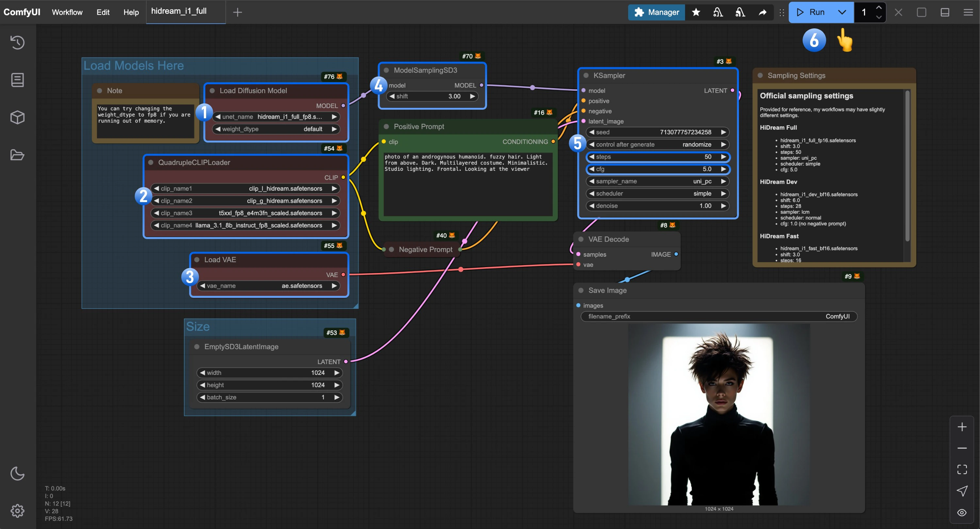Open the Workflow menu
980x529 pixels.
click(x=67, y=12)
